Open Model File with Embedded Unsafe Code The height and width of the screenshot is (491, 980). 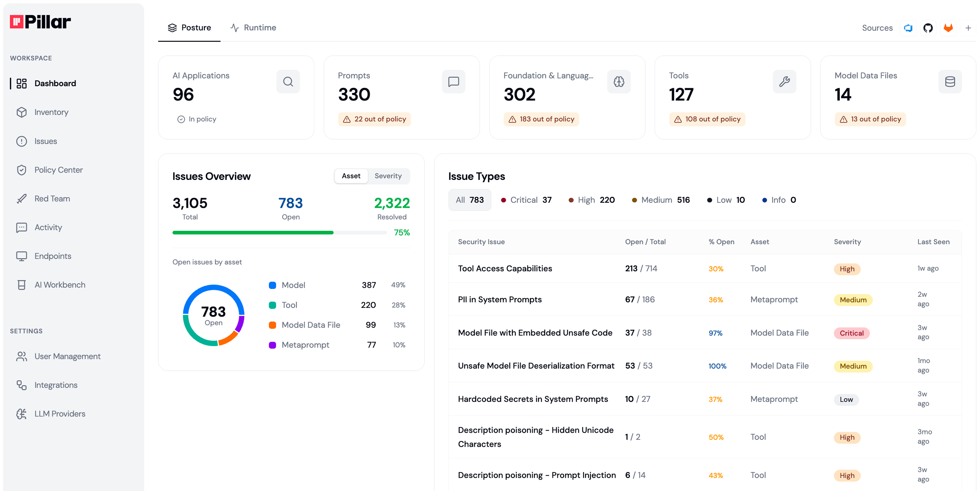(705, 333)
